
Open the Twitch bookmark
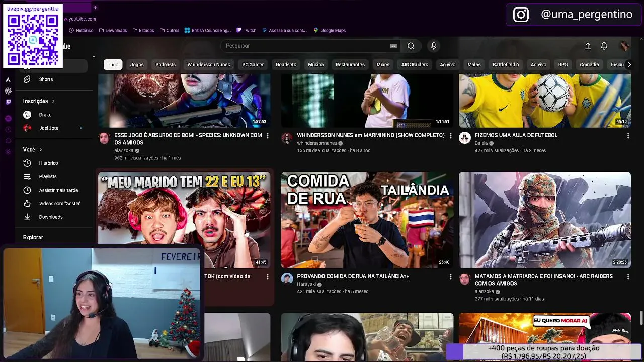coord(247,30)
